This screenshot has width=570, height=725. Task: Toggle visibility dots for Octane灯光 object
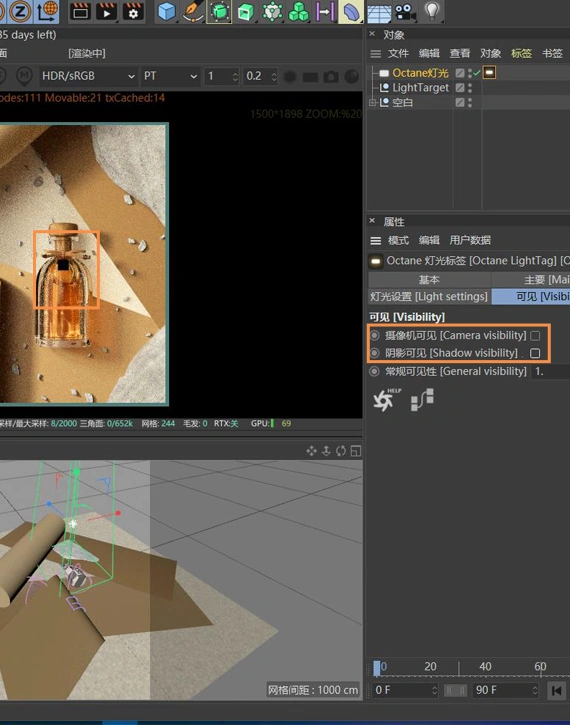(470, 73)
